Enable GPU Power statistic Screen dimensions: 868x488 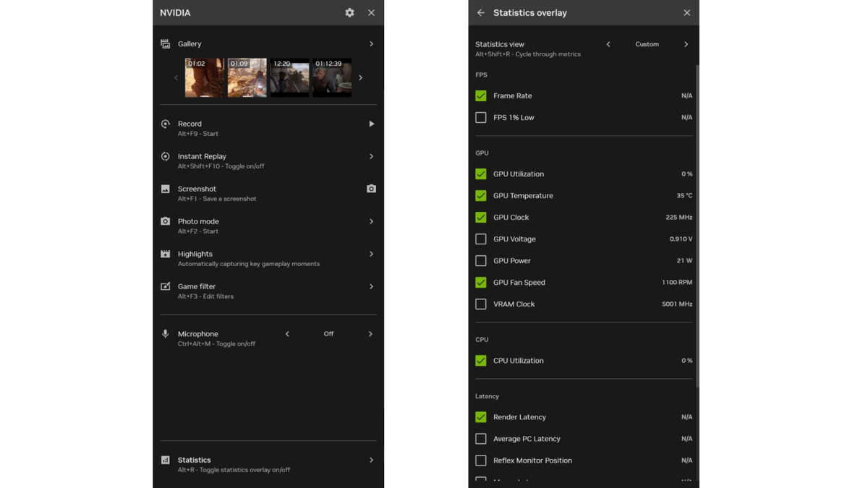pyautogui.click(x=481, y=260)
